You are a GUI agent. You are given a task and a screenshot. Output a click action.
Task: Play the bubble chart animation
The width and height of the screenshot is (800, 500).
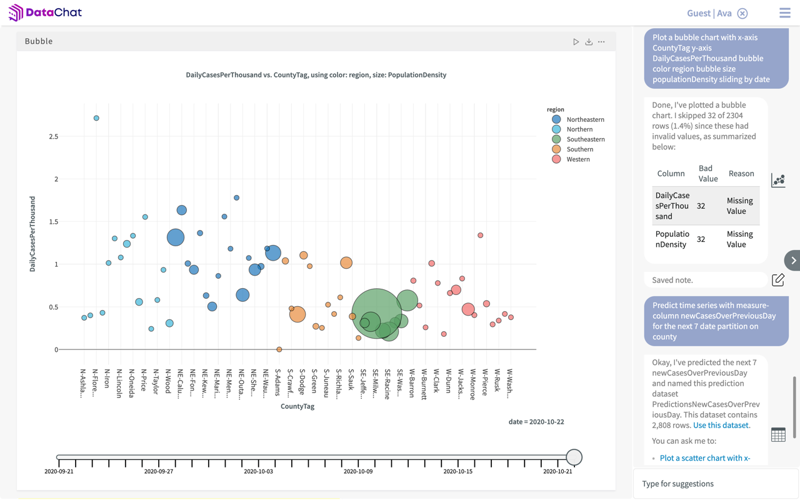576,42
